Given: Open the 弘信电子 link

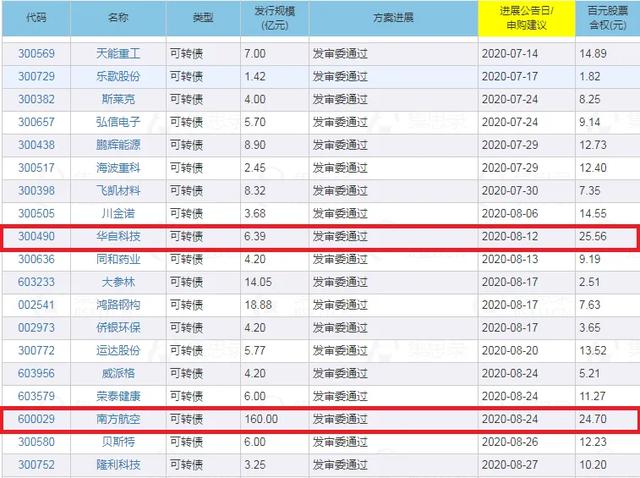Looking at the screenshot, I should tap(118, 122).
